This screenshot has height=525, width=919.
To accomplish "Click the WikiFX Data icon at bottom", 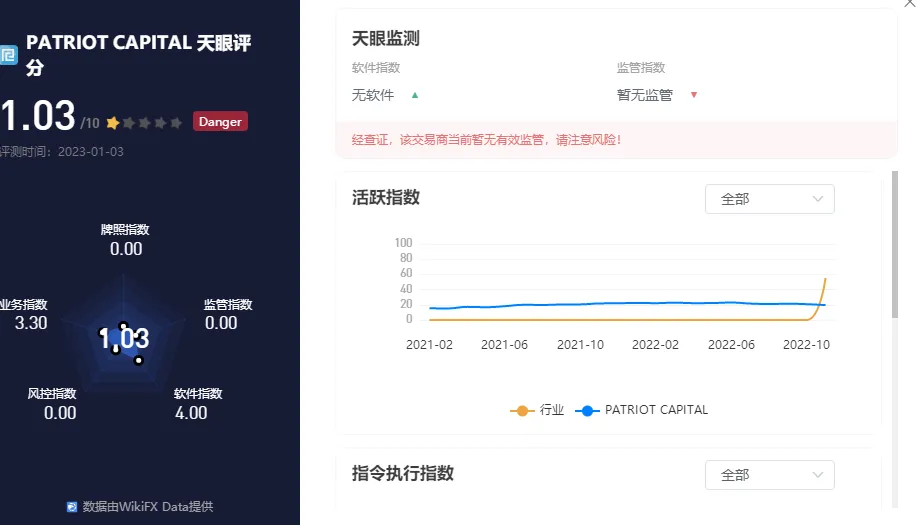I will pyautogui.click(x=72, y=507).
